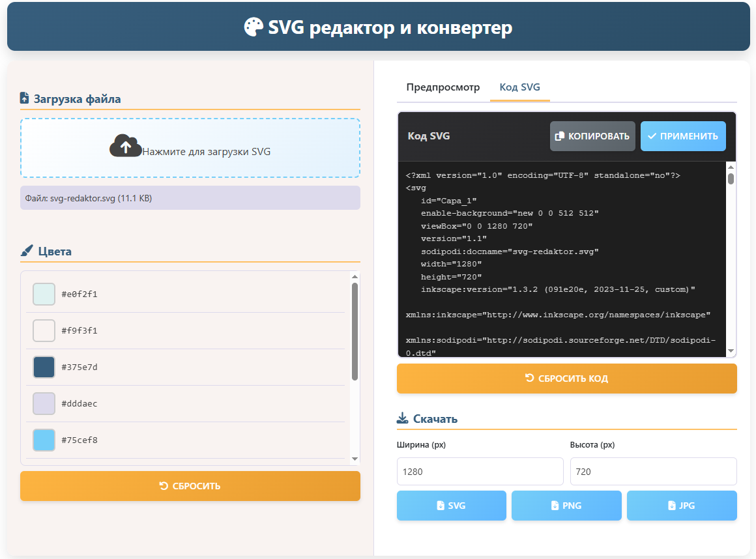Open the #375e7d color swatch
Screen dimensions: 756x559
(x=44, y=367)
